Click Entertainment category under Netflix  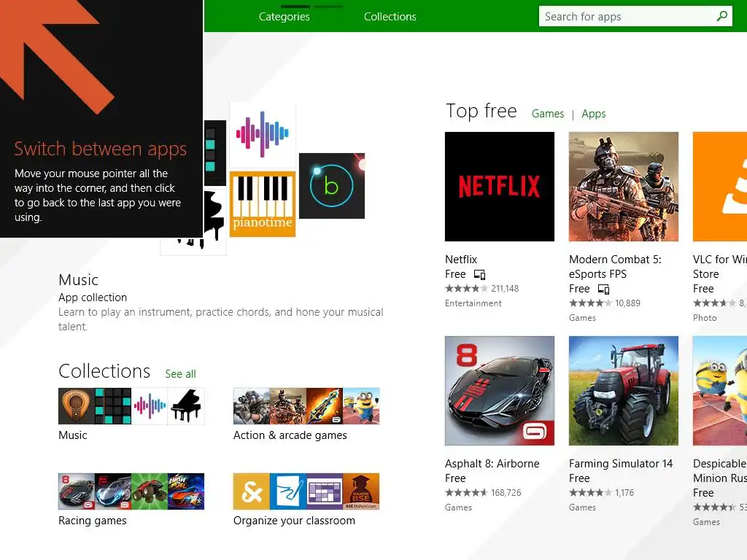click(473, 303)
